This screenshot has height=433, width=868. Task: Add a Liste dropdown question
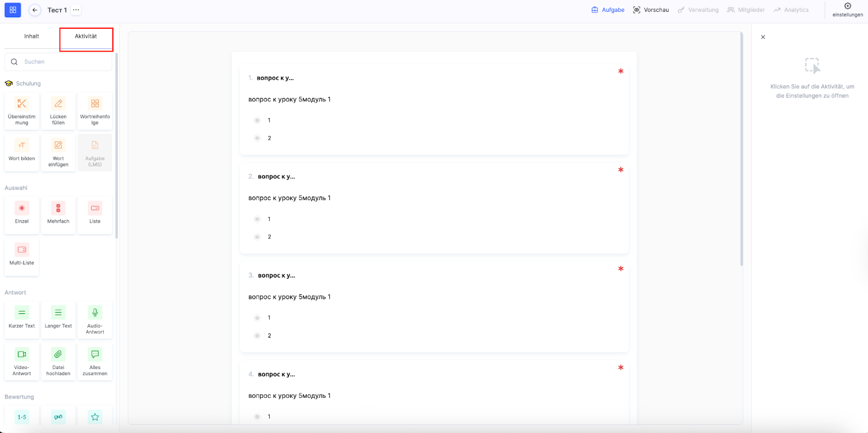point(95,215)
